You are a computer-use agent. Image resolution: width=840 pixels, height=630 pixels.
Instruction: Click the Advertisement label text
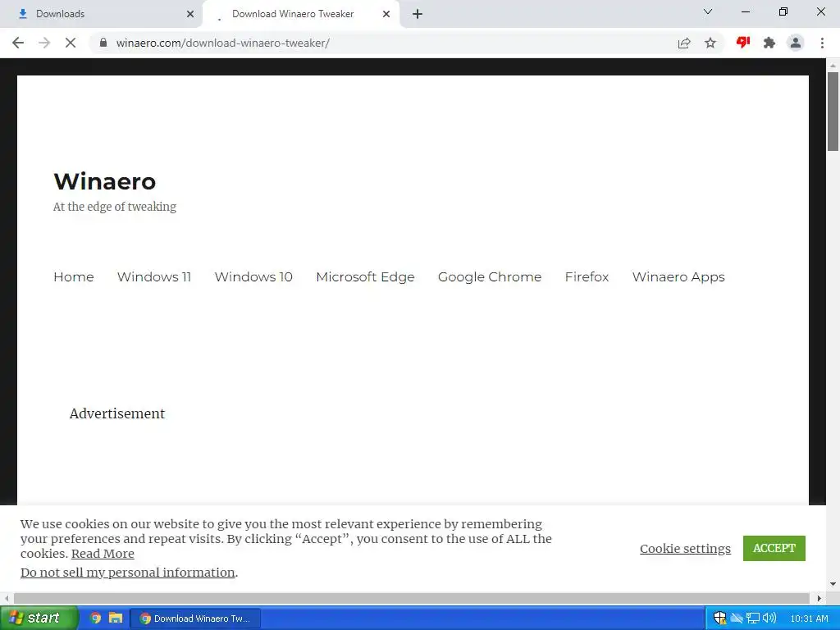pos(117,413)
